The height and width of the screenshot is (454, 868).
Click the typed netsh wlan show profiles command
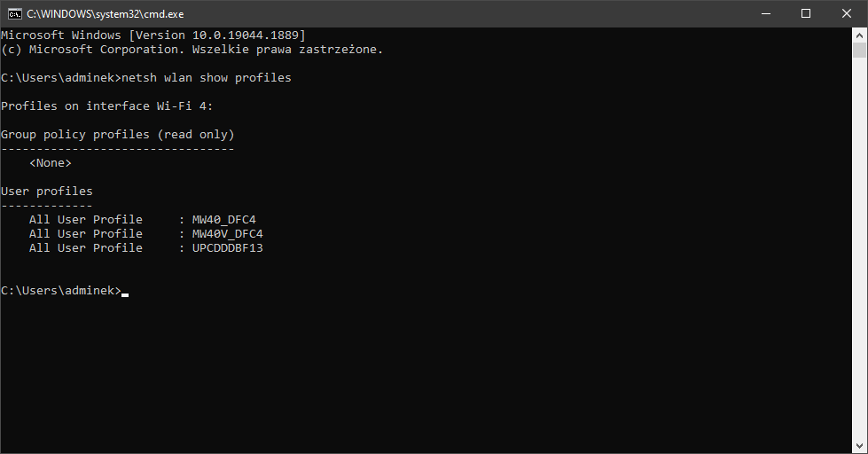(x=206, y=78)
